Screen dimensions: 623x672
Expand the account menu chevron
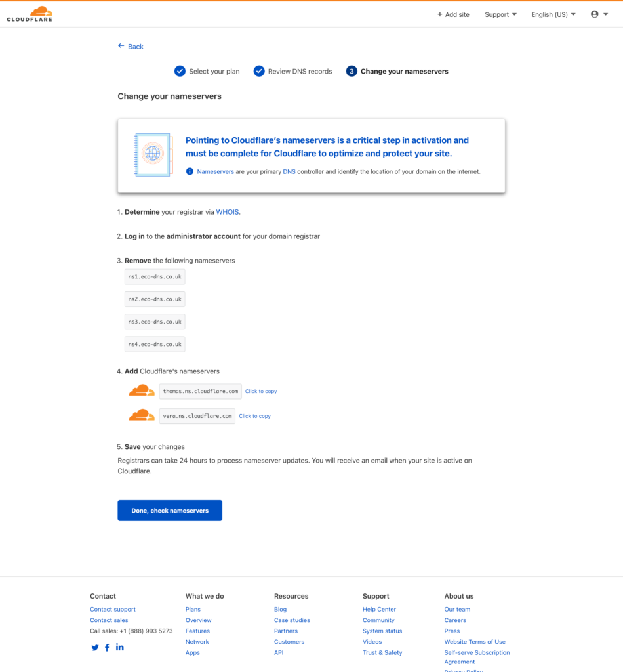coord(607,14)
